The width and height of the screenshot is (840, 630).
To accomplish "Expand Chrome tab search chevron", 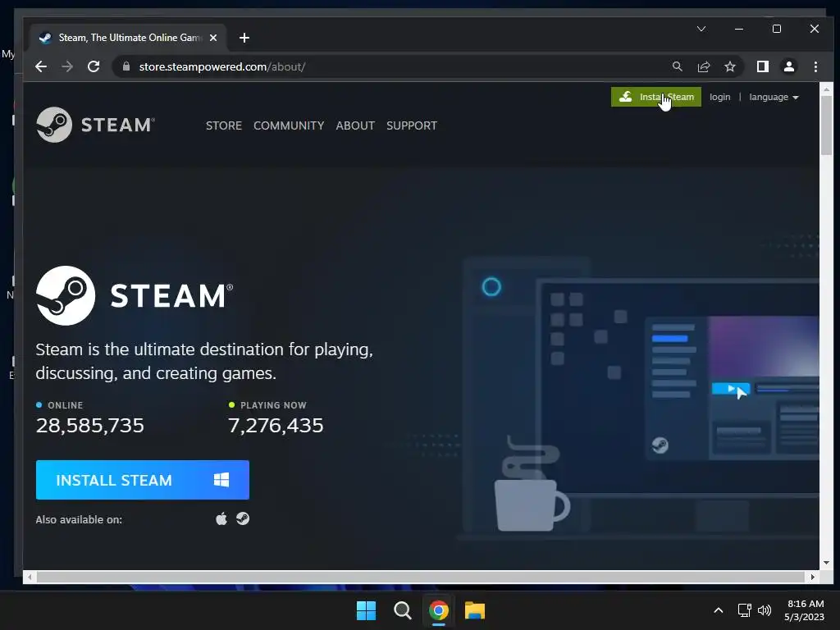I will point(701,29).
